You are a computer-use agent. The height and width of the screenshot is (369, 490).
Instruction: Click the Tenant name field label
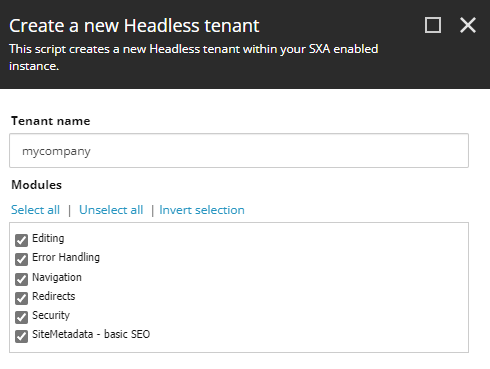click(x=50, y=121)
